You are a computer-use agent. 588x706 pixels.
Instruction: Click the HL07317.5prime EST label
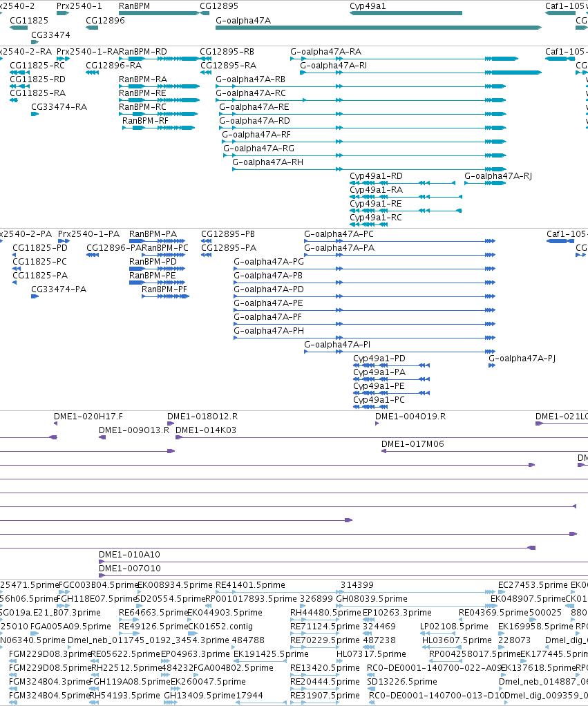371,653
